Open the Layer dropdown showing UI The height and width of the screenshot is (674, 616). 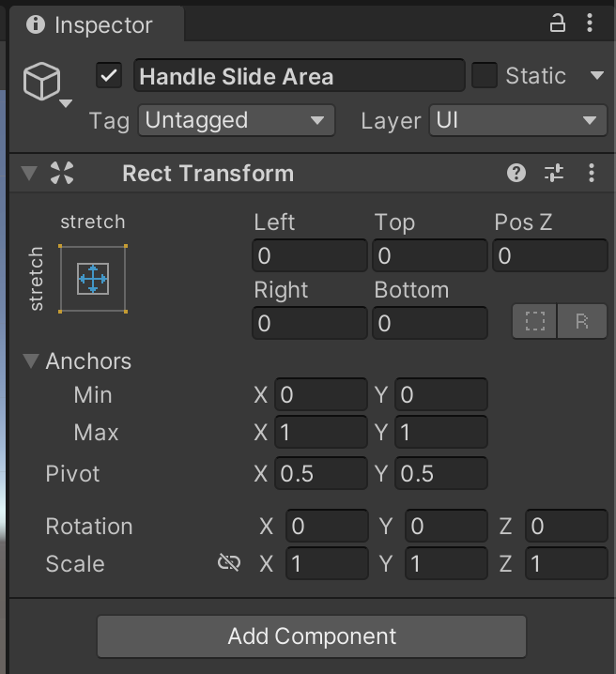(517, 120)
